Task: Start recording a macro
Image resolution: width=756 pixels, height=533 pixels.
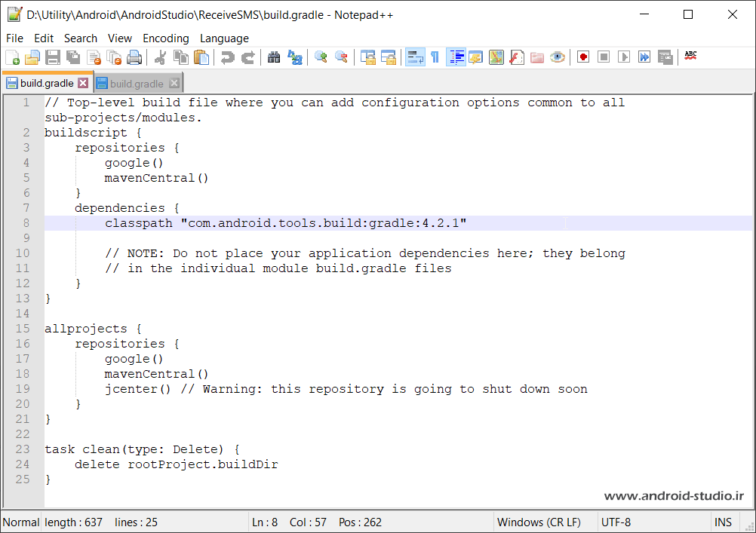Action: [583, 57]
